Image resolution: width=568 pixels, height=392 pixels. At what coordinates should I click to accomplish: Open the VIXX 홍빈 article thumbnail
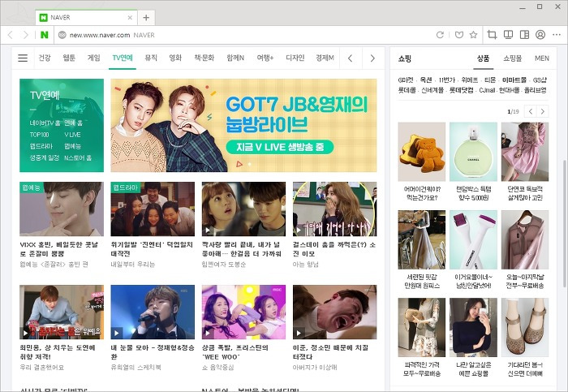pos(62,209)
